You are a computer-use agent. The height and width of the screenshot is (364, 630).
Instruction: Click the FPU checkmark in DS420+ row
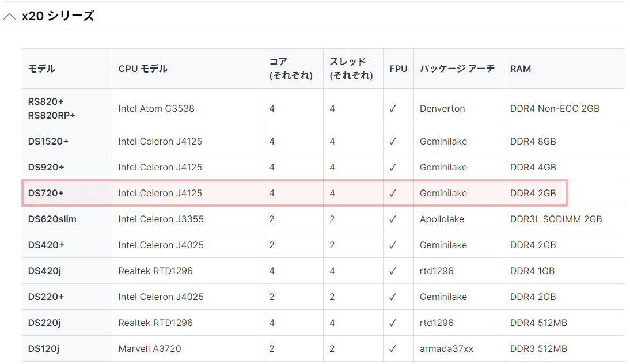point(393,245)
